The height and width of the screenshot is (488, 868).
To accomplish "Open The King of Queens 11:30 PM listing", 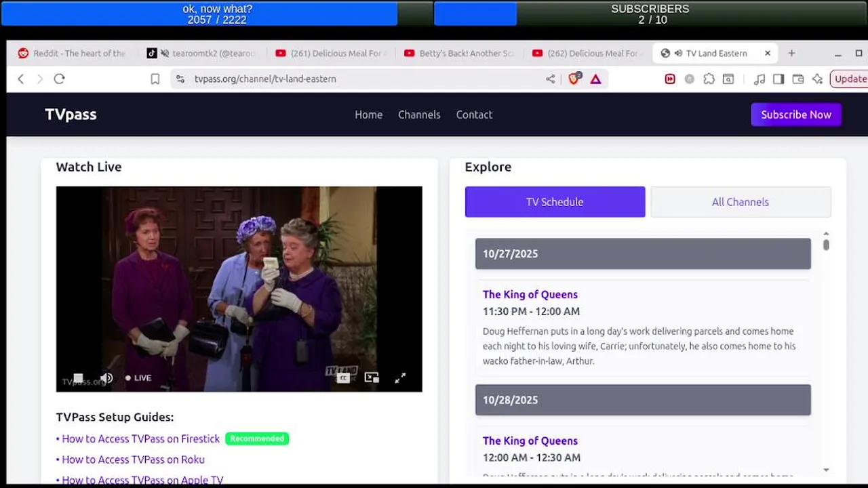I will (530, 294).
